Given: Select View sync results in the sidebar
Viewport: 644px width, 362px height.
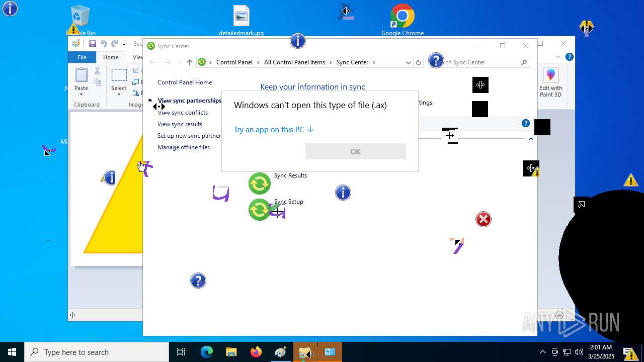Looking at the screenshot, I should (x=180, y=124).
